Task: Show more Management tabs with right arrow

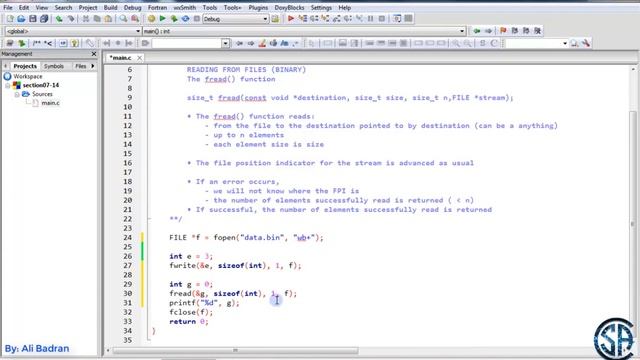Action: [93, 66]
